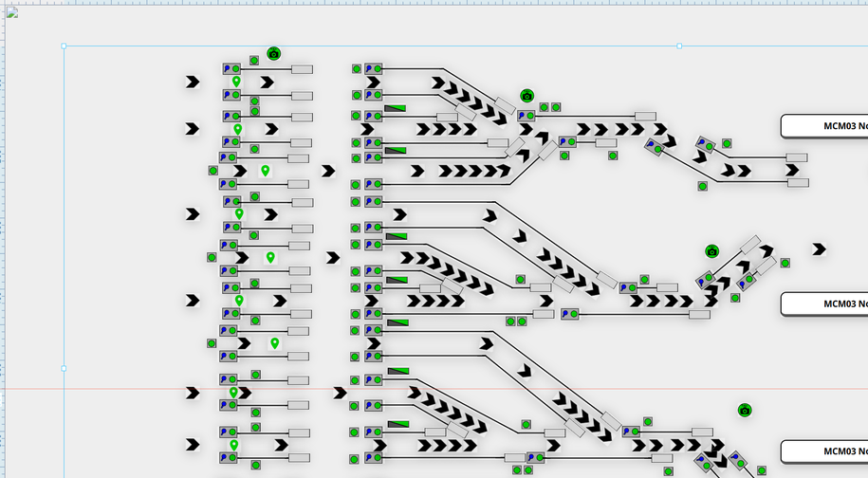The image size is (868, 478).
Task: Click the isolated chevron arrow at far right
Action: tap(819, 249)
